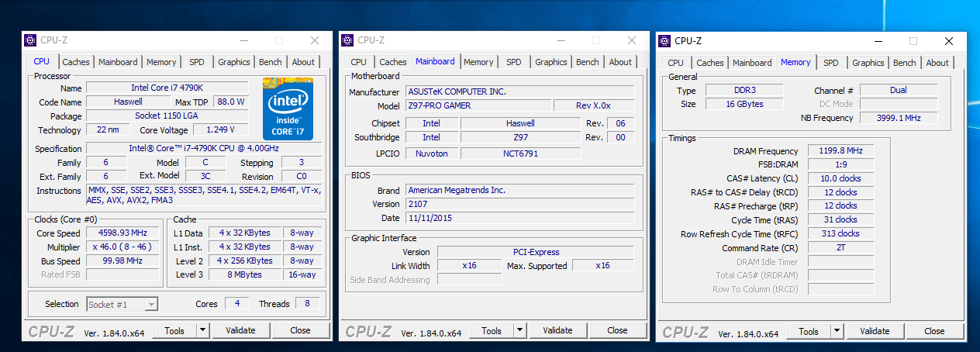Image resolution: width=980 pixels, height=352 pixels.
Task: Click the Close button in the Memory window footer
Action: pos(934,331)
